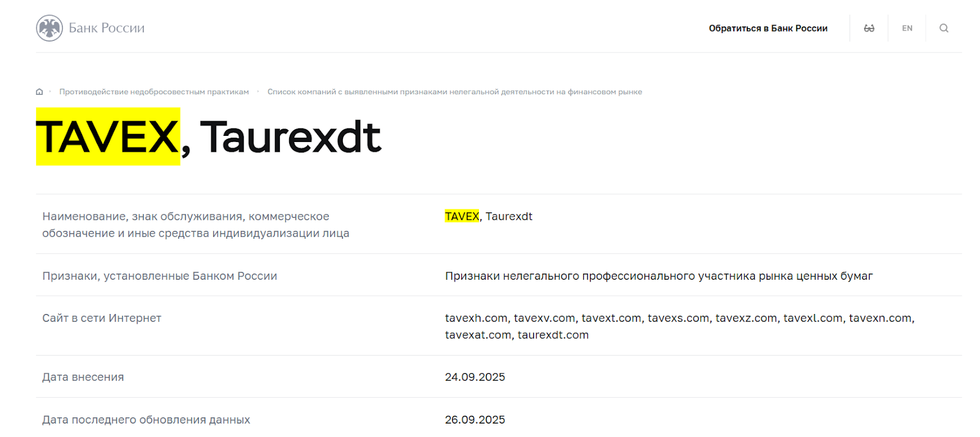Go home via the breadcrumb house icon
Screen dimensions: 980x437
click(39, 92)
